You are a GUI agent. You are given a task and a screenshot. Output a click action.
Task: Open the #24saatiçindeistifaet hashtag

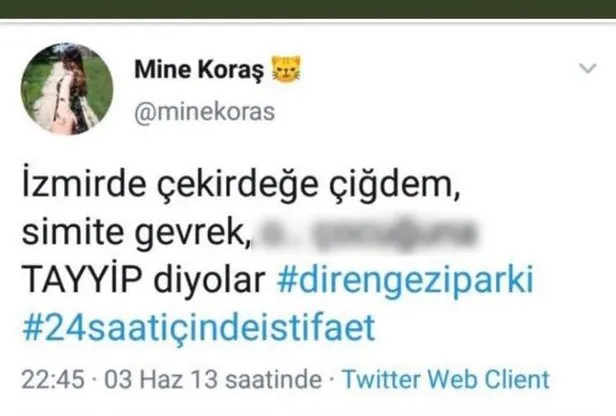point(199,328)
